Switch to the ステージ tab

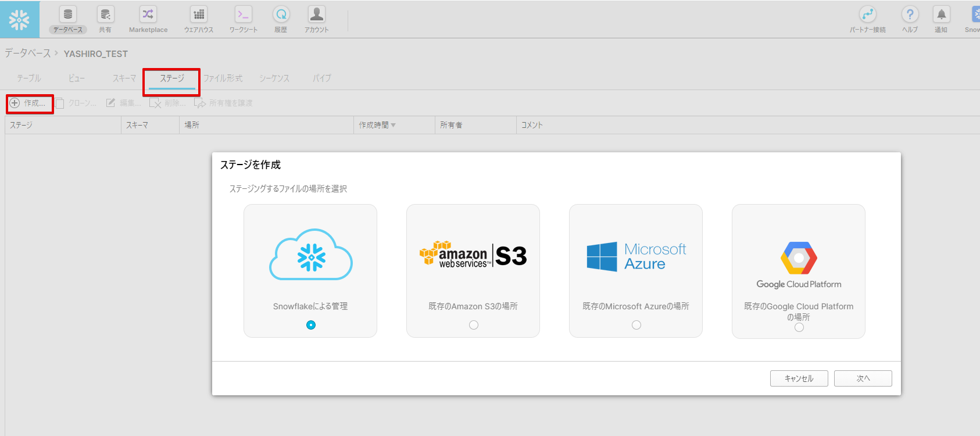coord(172,78)
